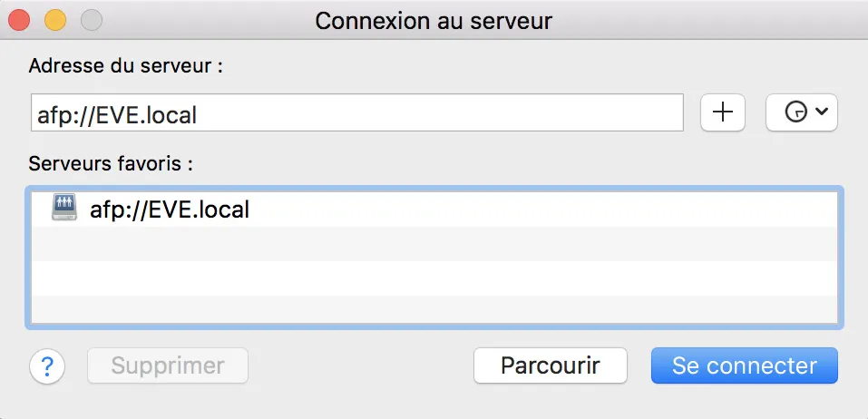Expand the chevron beside the clock icon
Image resolution: width=868 pixels, height=419 pixels.
pyautogui.click(x=822, y=112)
